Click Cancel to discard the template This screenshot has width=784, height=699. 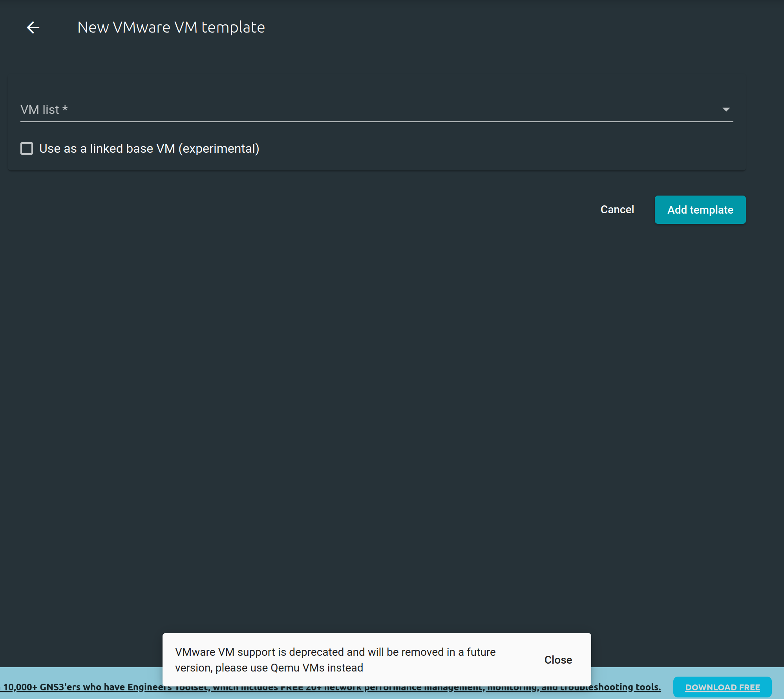(x=617, y=209)
